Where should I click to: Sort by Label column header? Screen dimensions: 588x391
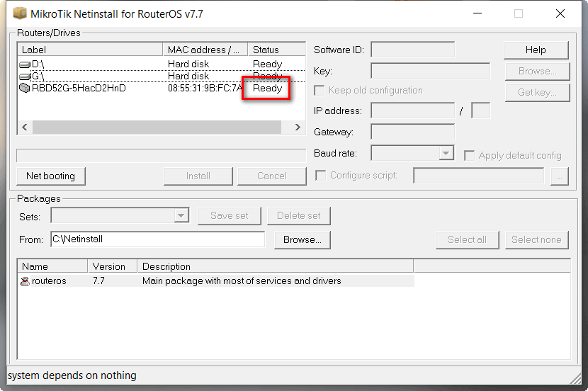pos(90,50)
